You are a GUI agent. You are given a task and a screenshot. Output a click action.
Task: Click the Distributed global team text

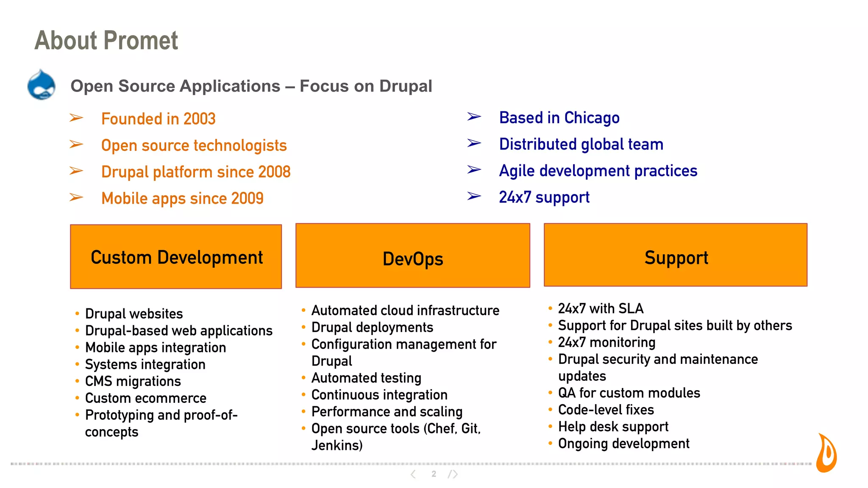click(581, 144)
